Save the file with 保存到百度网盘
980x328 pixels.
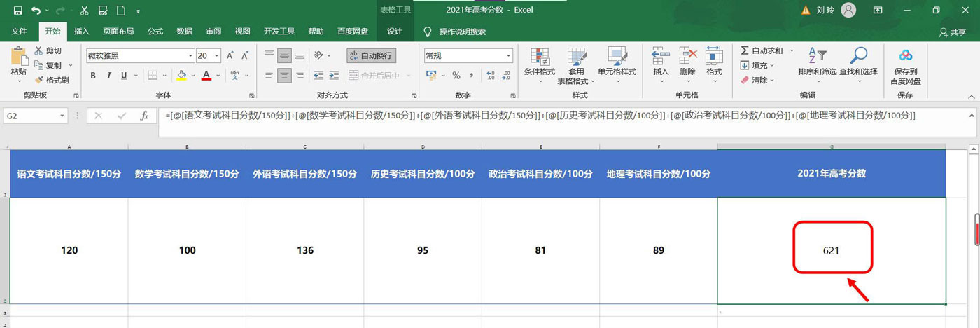coord(906,67)
